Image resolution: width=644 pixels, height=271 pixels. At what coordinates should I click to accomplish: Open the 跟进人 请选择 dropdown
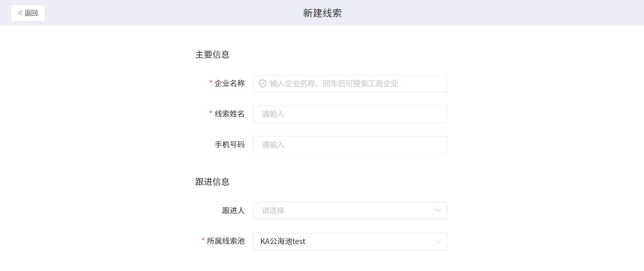[350, 211]
